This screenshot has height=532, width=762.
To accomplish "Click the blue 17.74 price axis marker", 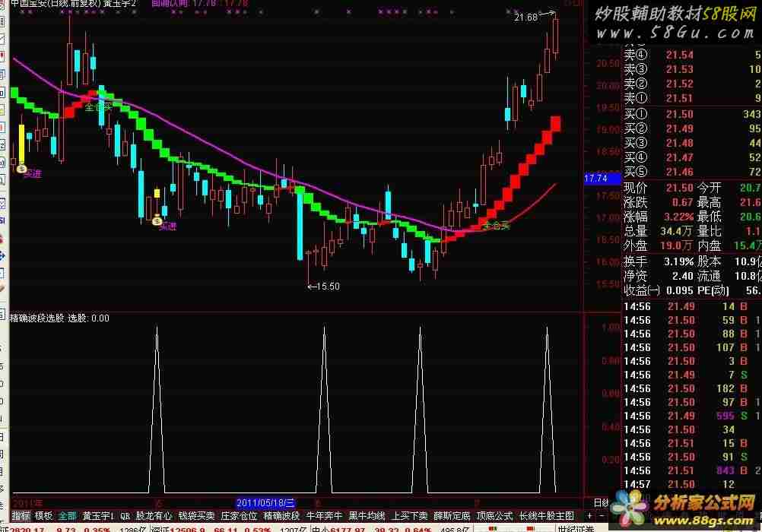I will [602, 179].
